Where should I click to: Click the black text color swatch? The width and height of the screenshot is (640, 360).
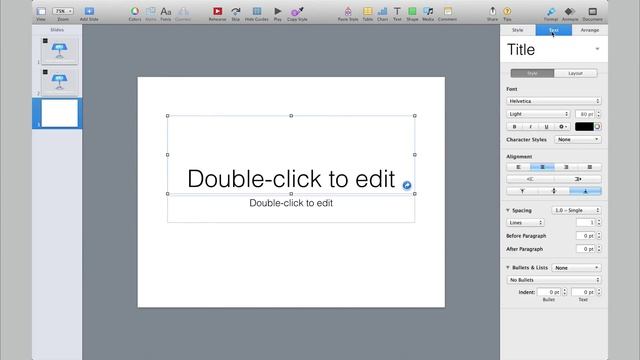pyautogui.click(x=584, y=127)
